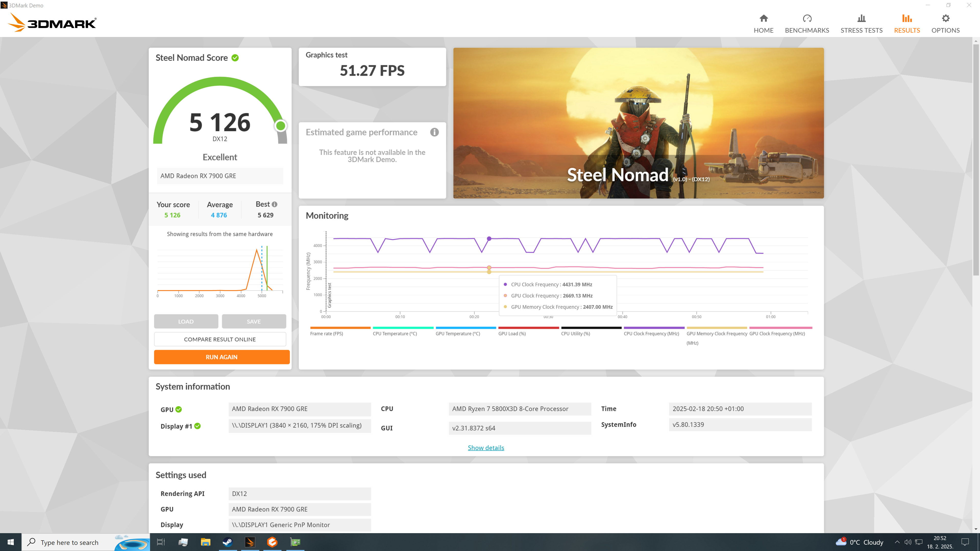Open Steam from the Windows taskbar
This screenshot has height=551, width=980.
pyautogui.click(x=227, y=542)
